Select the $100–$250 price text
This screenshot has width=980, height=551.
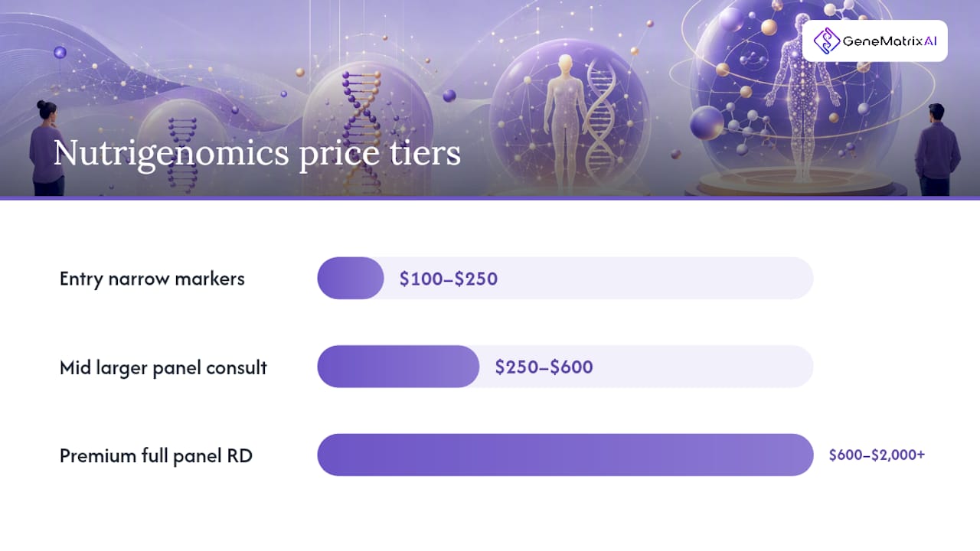[x=449, y=279]
